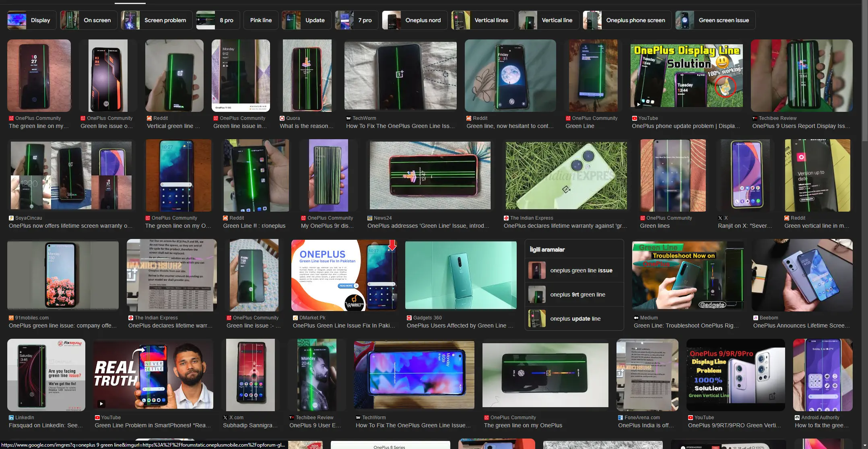Open Gadgets 360 teal OnePlus phone image
The width and height of the screenshot is (868, 449).
pyautogui.click(x=461, y=275)
